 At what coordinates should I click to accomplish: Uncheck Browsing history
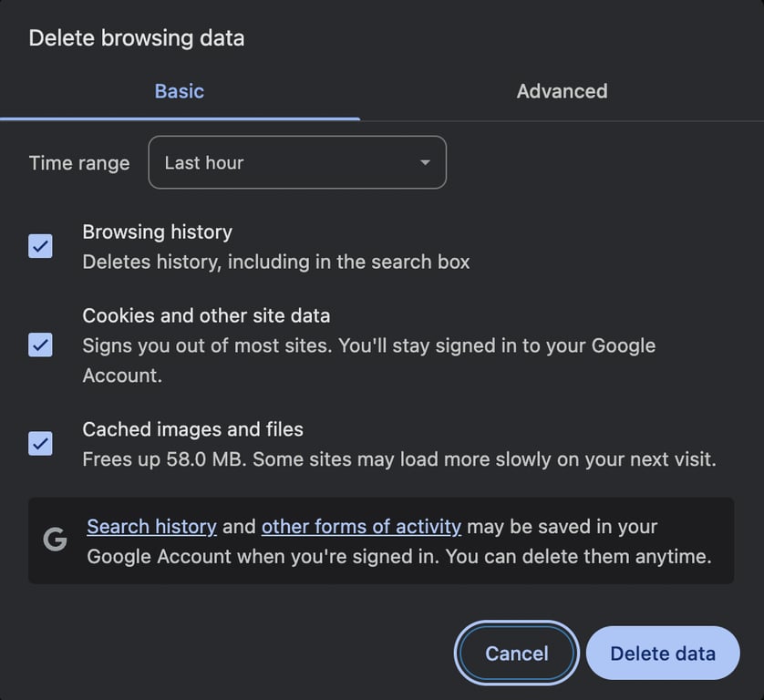[x=39, y=246]
